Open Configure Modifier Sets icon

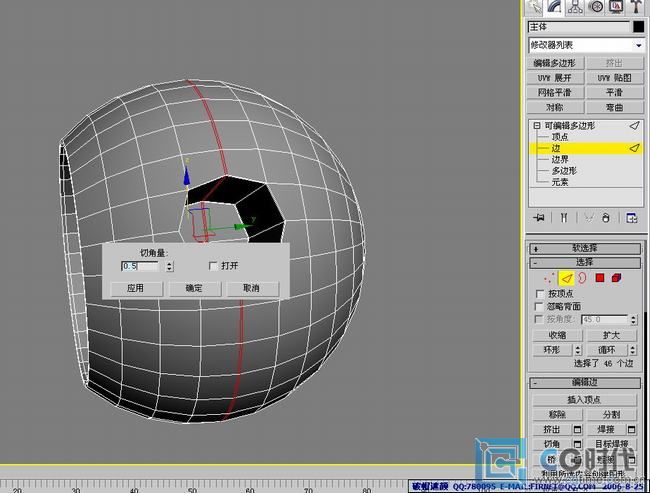632,217
